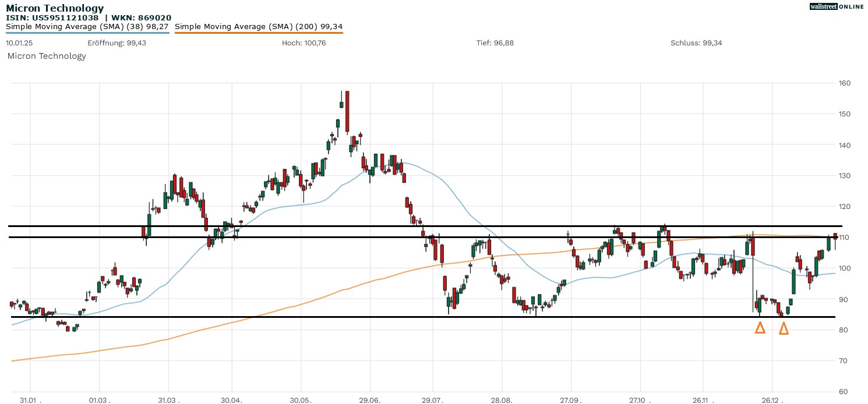This screenshot has width=868, height=404.
Task: Click the 60 price axis label
Action: (x=845, y=392)
